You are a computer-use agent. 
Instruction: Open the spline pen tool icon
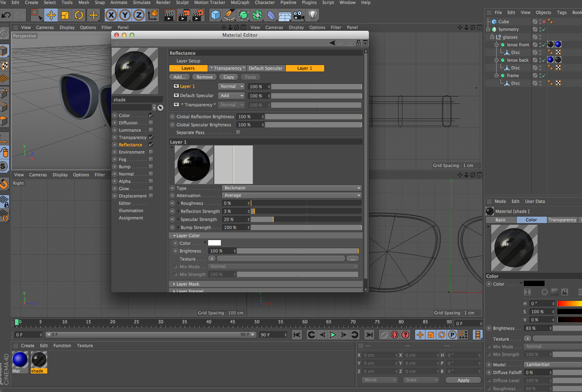click(x=229, y=15)
